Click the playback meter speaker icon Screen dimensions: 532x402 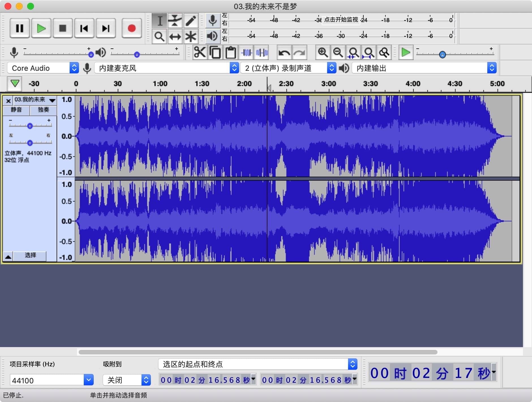coord(213,37)
